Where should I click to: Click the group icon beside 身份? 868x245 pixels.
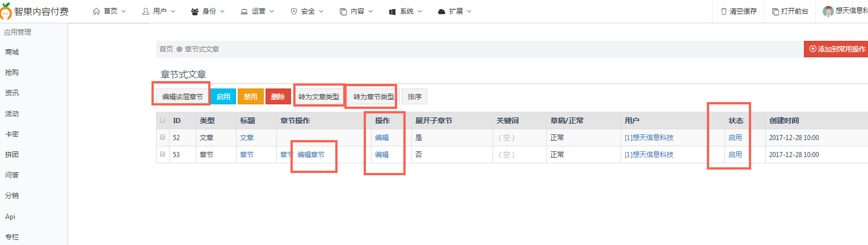tap(195, 11)
